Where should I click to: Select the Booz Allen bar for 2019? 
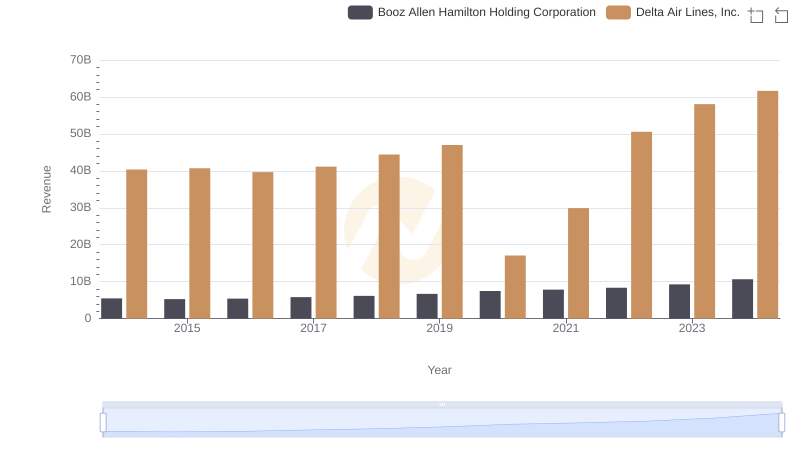427,306
